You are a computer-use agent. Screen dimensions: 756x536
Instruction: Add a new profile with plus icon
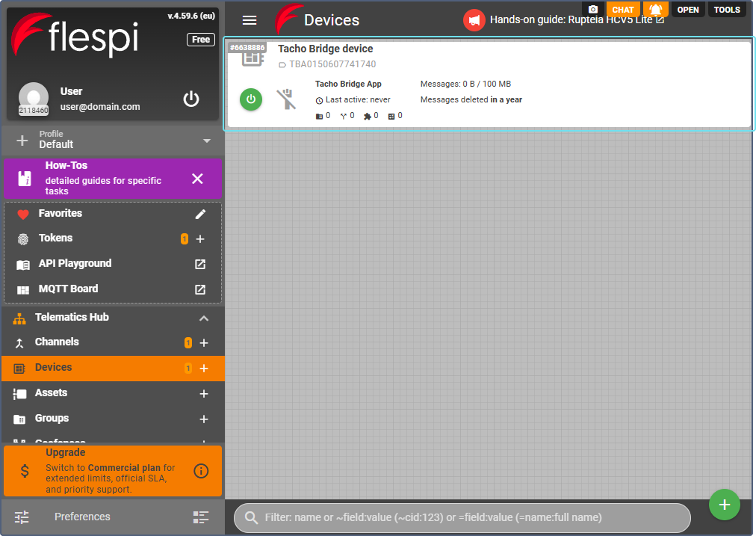[x=22, y=141]
